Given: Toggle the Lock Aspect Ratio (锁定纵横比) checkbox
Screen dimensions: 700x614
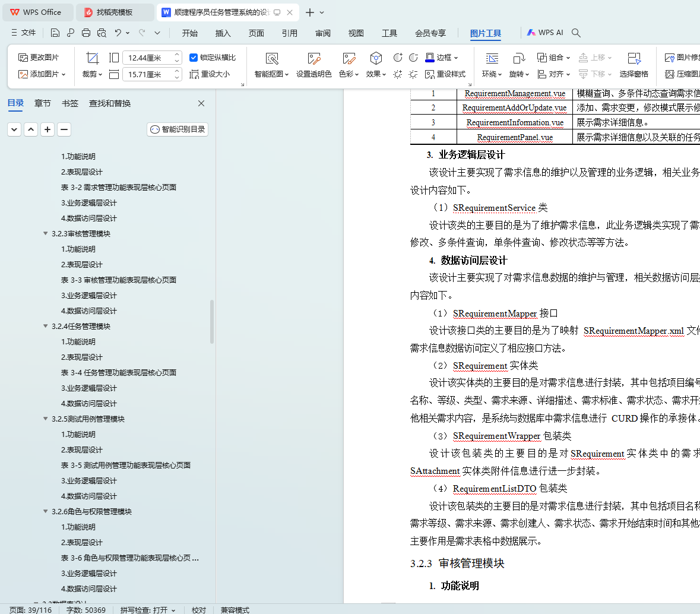Looking at the screenshot, I should tap(194, 57).
